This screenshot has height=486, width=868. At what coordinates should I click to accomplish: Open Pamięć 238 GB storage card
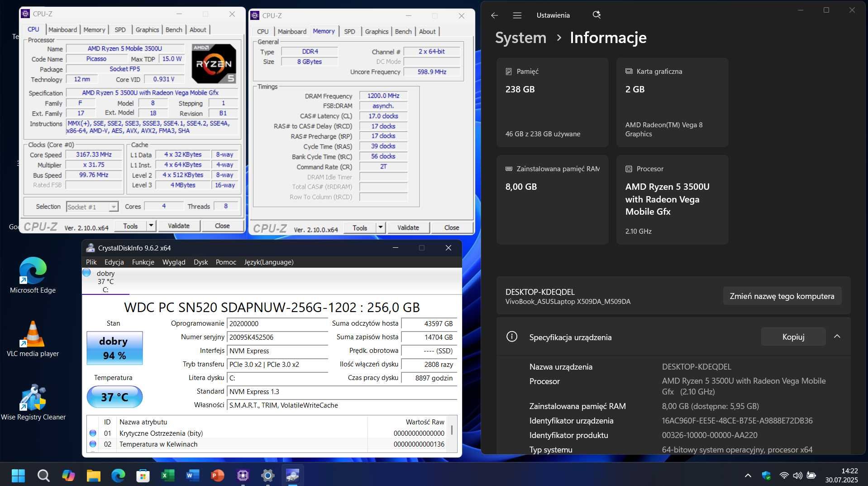[x=552, y=102]
